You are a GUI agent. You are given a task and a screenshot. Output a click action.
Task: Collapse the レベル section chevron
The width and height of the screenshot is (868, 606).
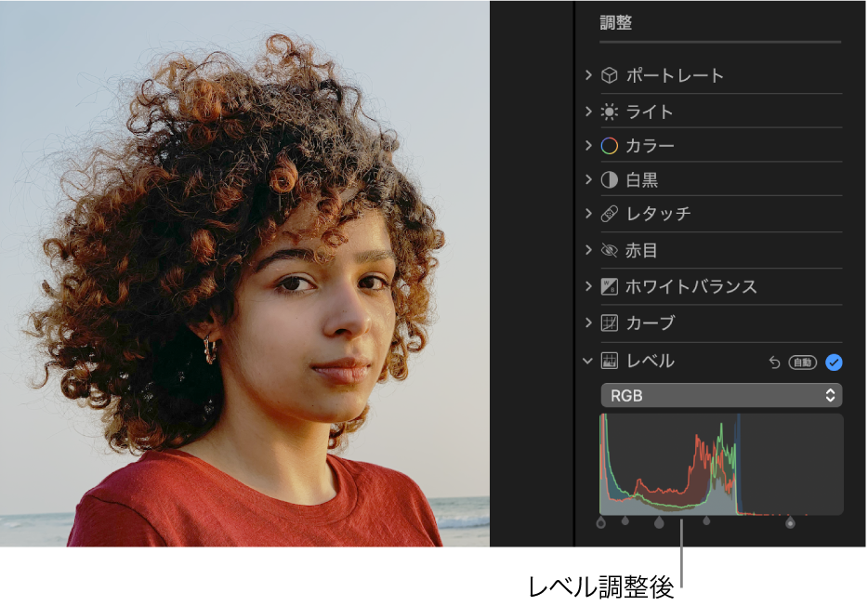587,361
